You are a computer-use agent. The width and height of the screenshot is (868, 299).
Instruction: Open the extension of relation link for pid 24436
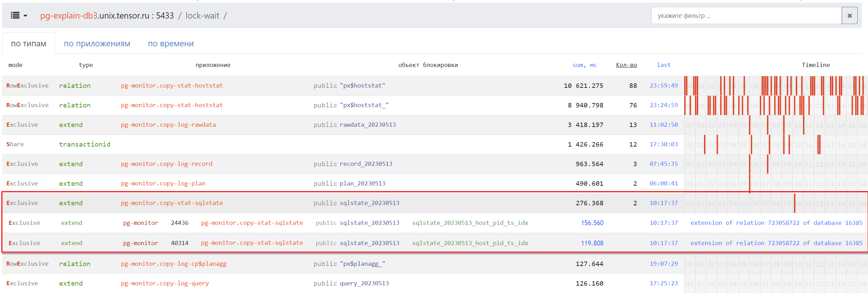(776, 223)
